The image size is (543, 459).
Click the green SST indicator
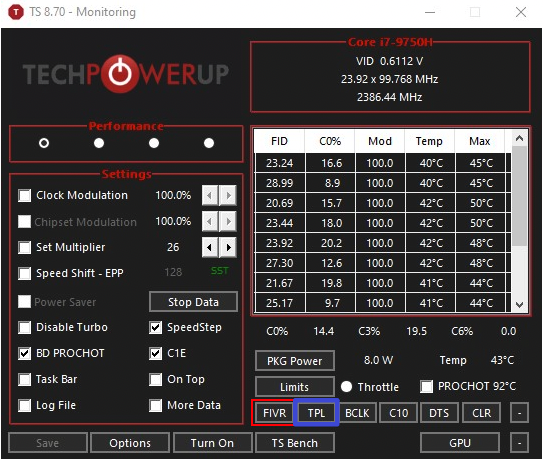[220, 271]
